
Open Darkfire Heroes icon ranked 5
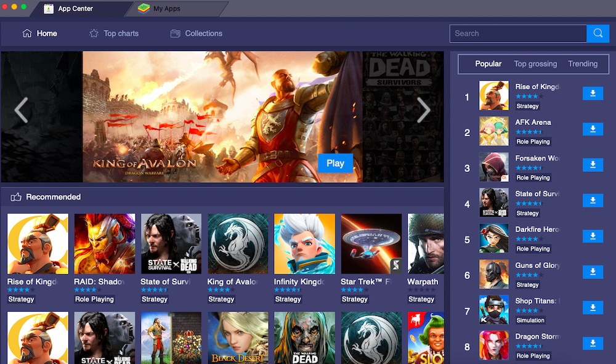[x=494, y=238]
